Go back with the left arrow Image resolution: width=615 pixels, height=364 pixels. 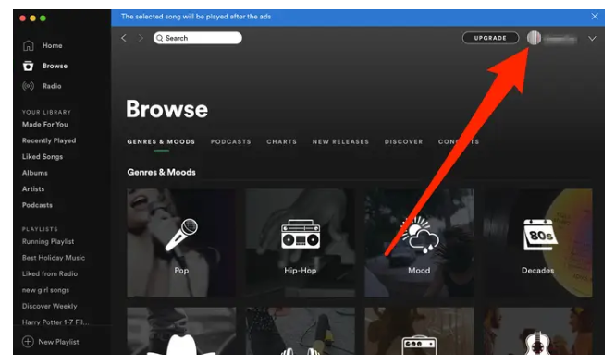pos(124,38)
